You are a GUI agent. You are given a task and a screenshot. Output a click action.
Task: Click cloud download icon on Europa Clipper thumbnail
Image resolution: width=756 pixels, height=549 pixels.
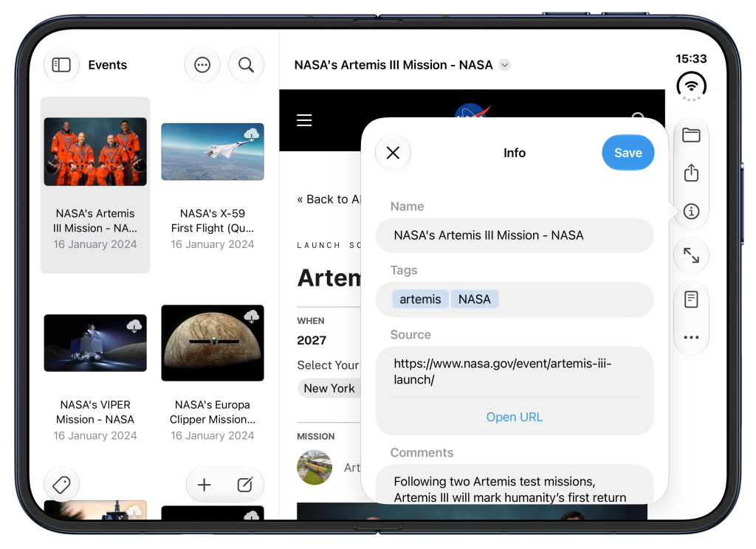pos(251,317)
